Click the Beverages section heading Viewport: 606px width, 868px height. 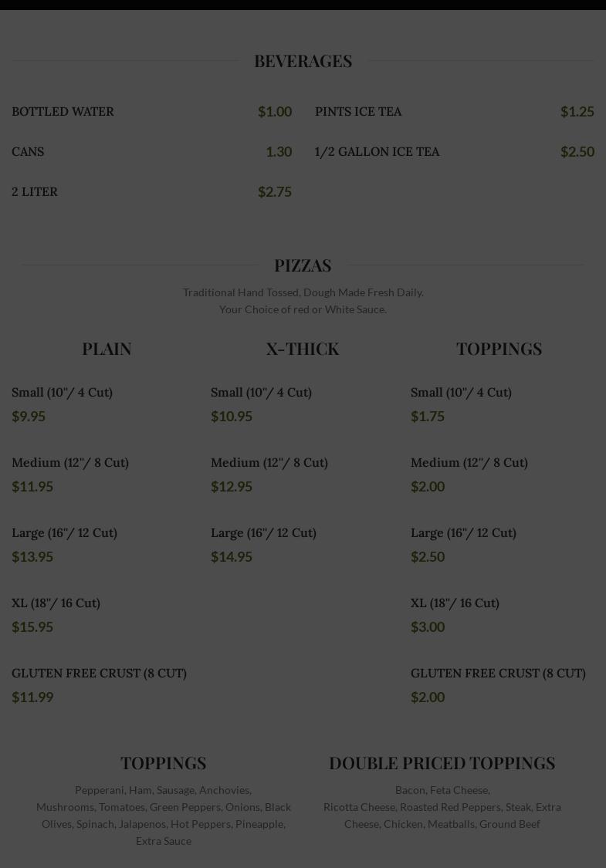pyautogui.click(x=303, y=60)
